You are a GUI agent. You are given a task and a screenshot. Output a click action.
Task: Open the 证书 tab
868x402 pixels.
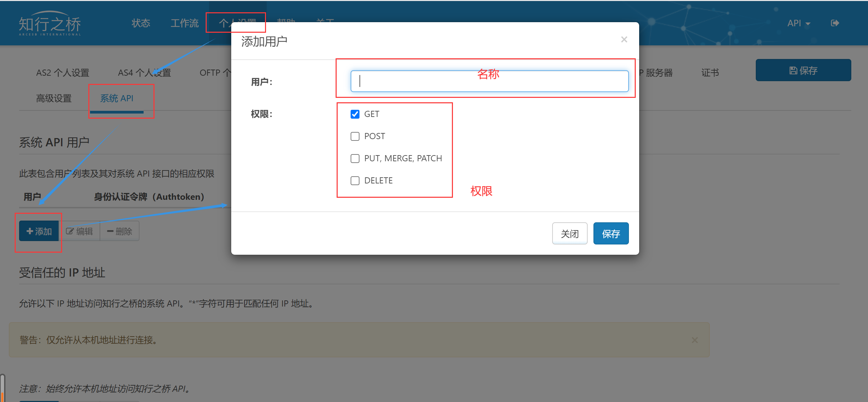(x=710, y=73)
